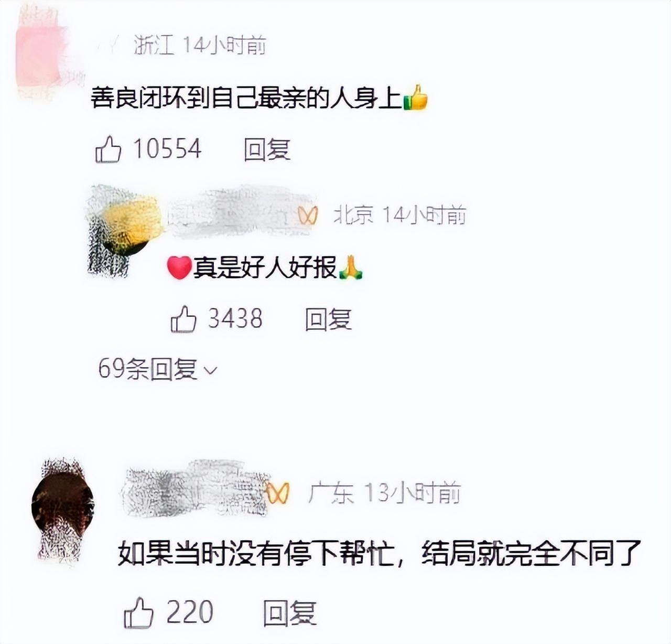Click praying hands emoji after 好人好报
This screenshot has height=644, width=671.
pos(351,267)
